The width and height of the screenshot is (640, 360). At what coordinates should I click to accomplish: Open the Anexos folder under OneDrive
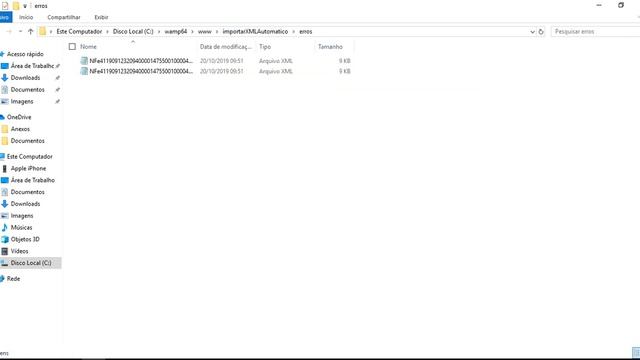pyautogui.click(x=20, y=129)
